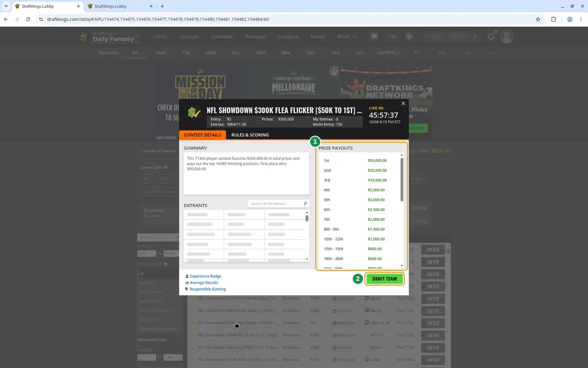This screenshot has height=368, width=588.
Task: Focus the Search for an entrant field
Action: 278,204
